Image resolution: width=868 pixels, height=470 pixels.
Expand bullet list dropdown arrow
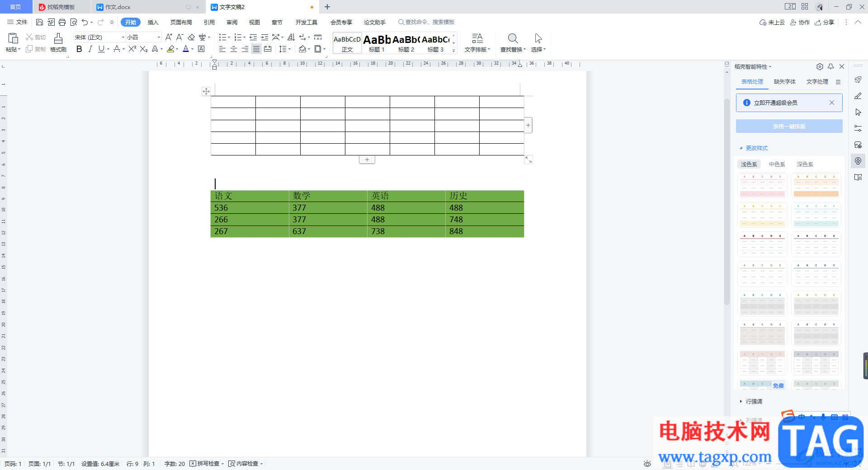229,38
